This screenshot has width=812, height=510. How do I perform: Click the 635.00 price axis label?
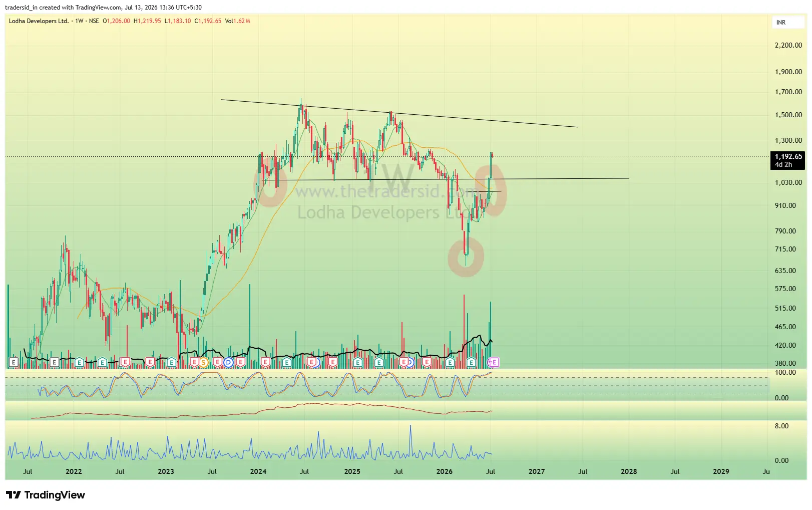pyautogui.click(x=785, y=271)
